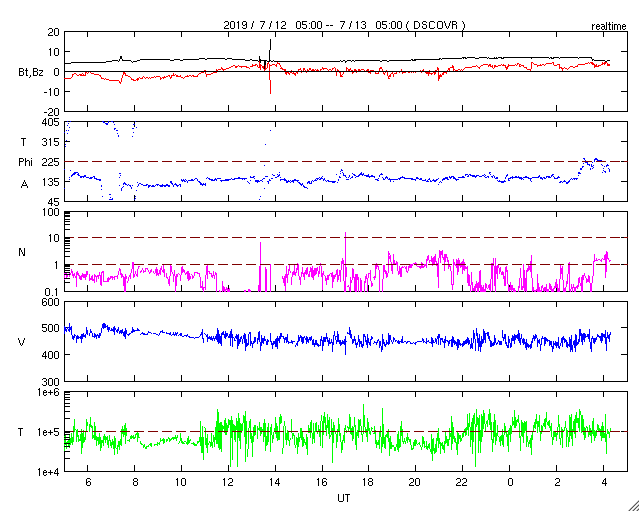Click the 1e+6 tick on temperature axis

pyautogui.click(x=46, y=393)
